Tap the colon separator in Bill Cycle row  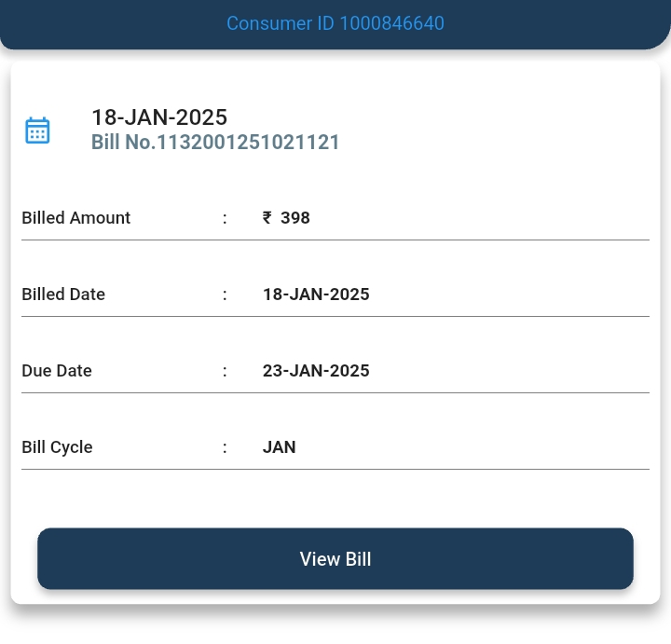[225, 447]
